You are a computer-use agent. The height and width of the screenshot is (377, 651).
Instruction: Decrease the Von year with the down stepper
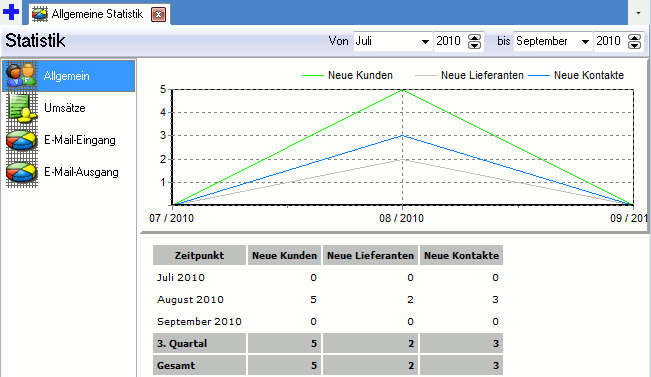click(475, 45)
